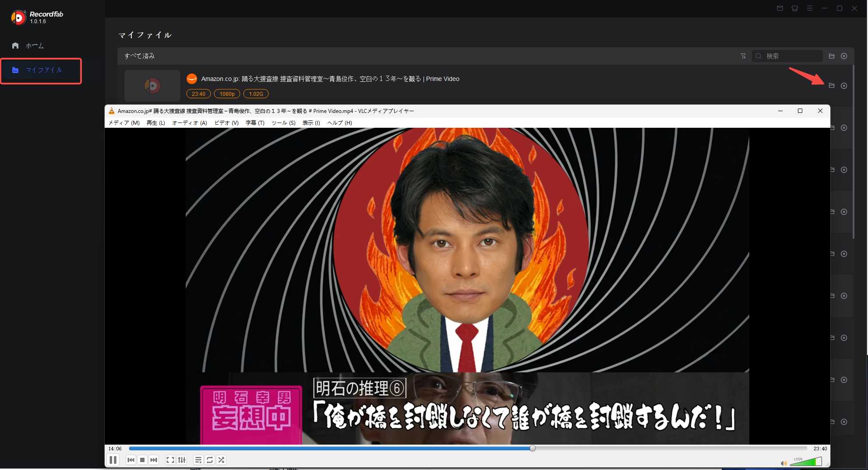Open the メディア (M) menu in VLC
The image size is (868, 470).
124,123
